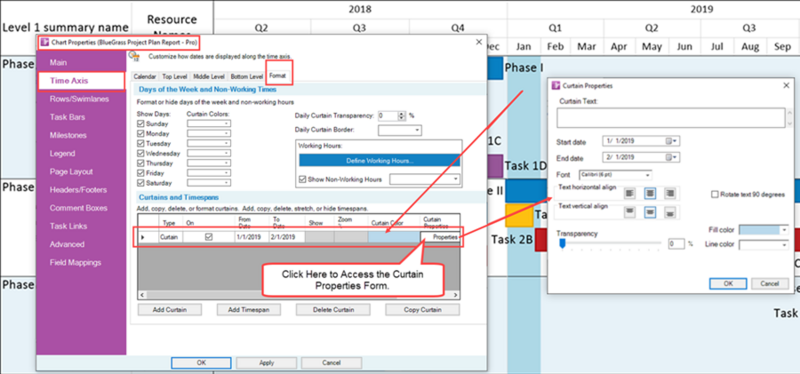Viewport: 800px width, 374px height.
Task: Click Daily Curtain Transparency up stepper
Action: pos(402,113)
